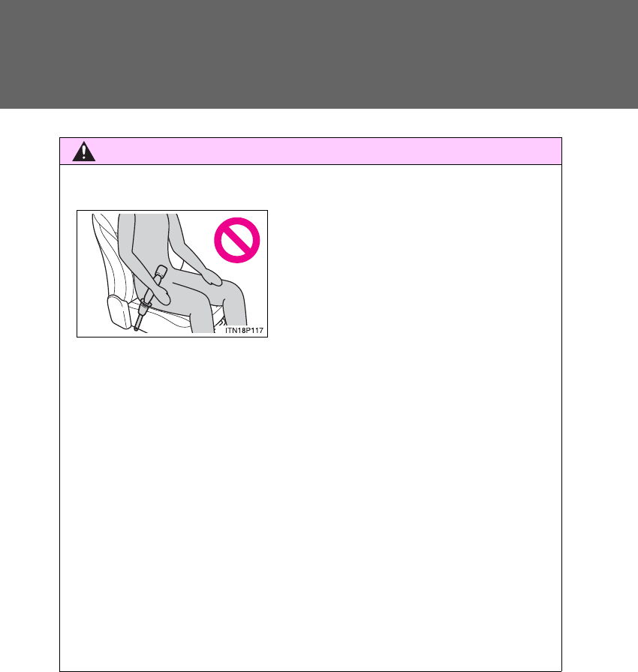Screen dimensions: 638x672
Task: Click the black warning triangle icon
Action: pos(83,151)
